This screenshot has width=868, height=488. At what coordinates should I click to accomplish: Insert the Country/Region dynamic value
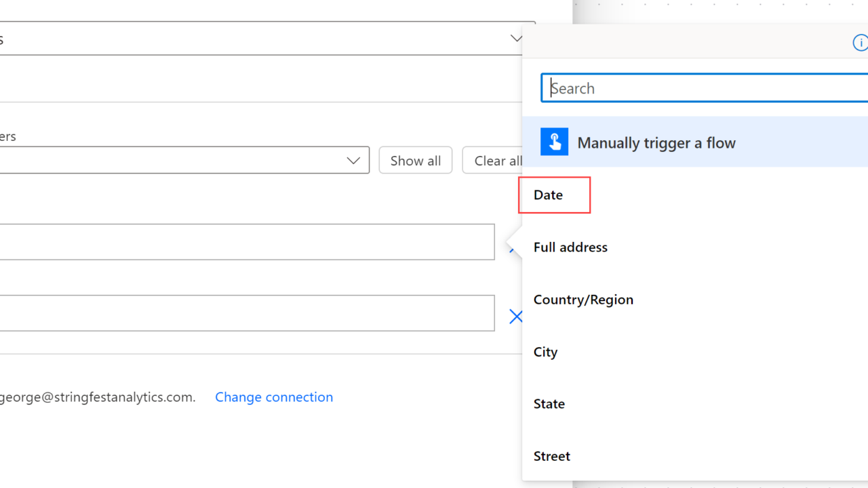click(x=583, y=300)
